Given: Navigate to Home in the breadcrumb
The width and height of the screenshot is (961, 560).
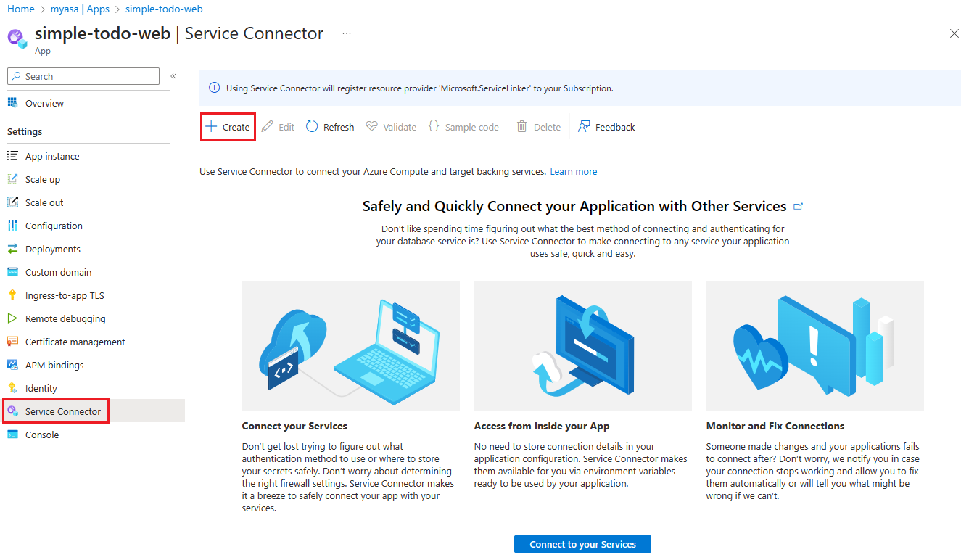Looking at the screenshot, I should tap(21, 9).
